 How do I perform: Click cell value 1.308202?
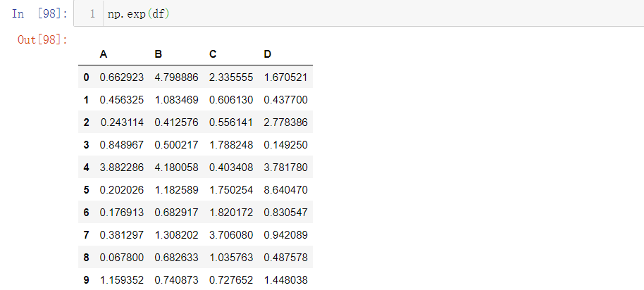177,235
